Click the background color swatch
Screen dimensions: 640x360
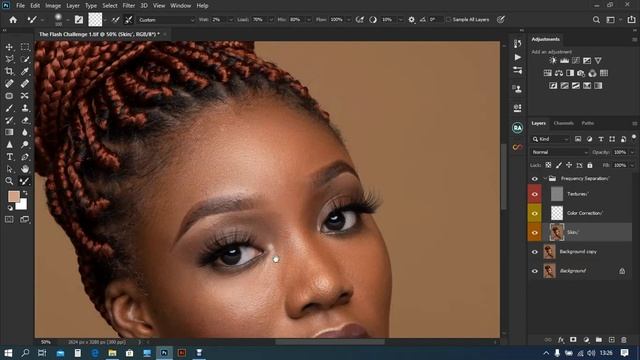point(22,204)
